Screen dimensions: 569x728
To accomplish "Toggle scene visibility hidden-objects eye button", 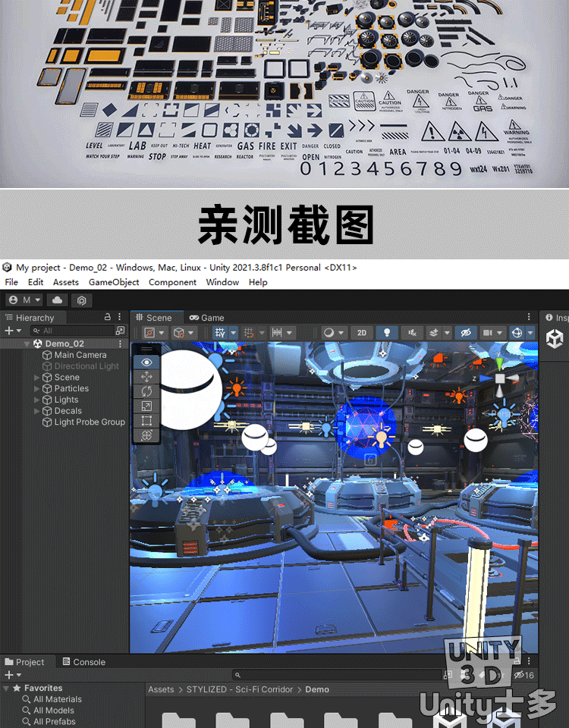I will pos(465,332).
